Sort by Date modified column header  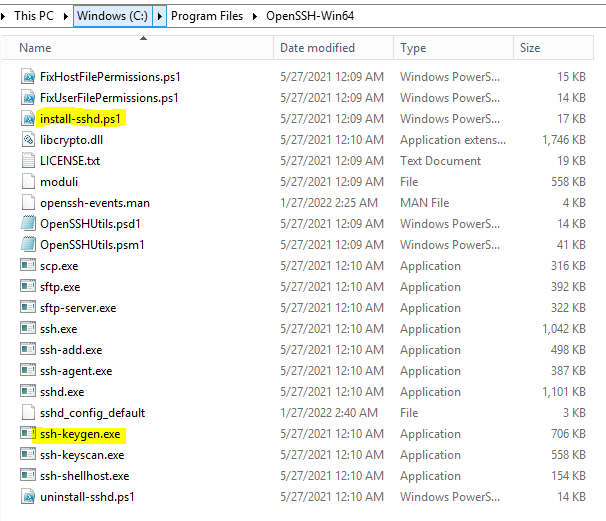click(x=334, y=48)
